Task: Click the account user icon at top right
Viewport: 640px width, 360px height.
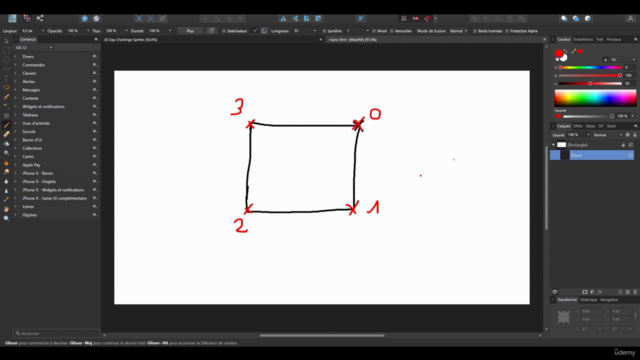Action: [630, 18]
